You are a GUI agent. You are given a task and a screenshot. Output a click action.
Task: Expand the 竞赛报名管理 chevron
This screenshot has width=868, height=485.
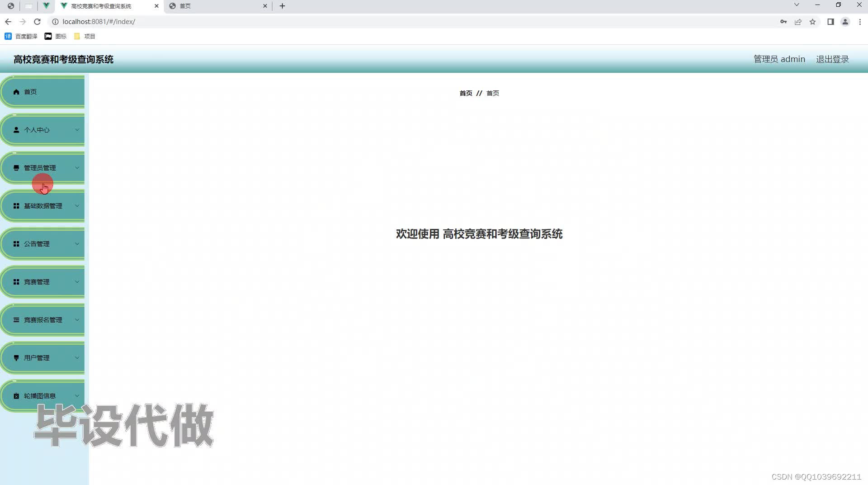(77, 320)
